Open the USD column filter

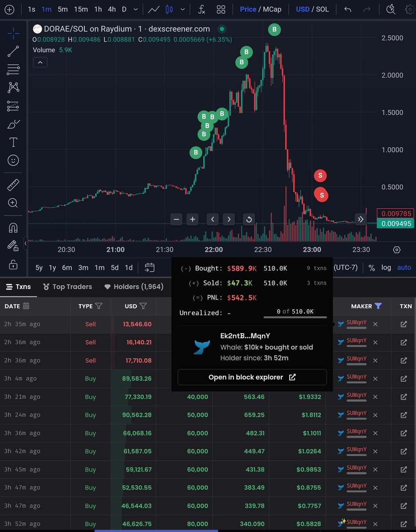(143, 306)
